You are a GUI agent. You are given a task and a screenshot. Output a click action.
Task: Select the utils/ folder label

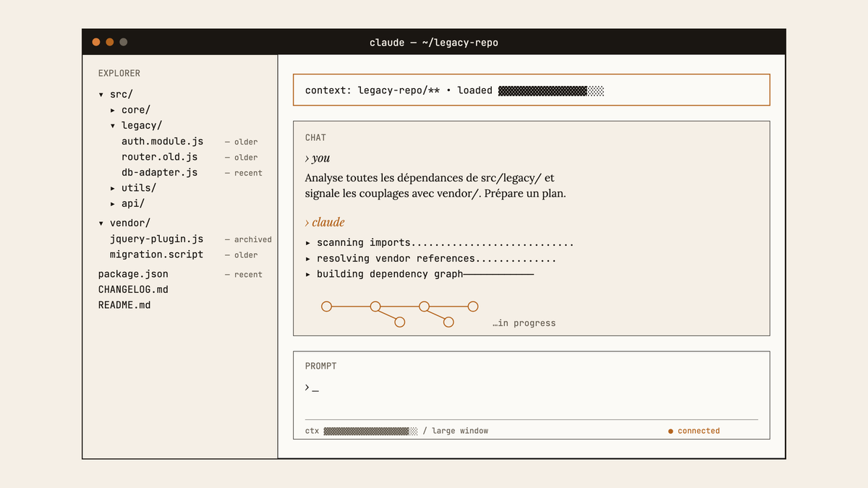pos(139,188)
